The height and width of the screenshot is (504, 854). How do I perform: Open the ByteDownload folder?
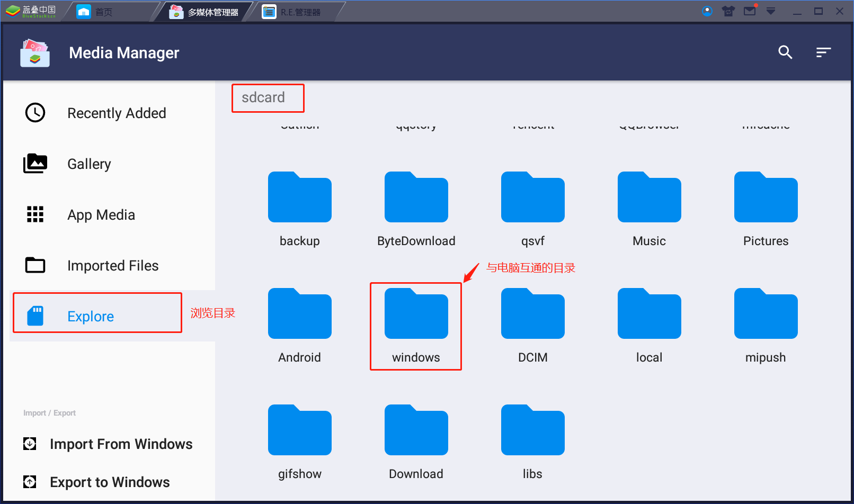416,209
